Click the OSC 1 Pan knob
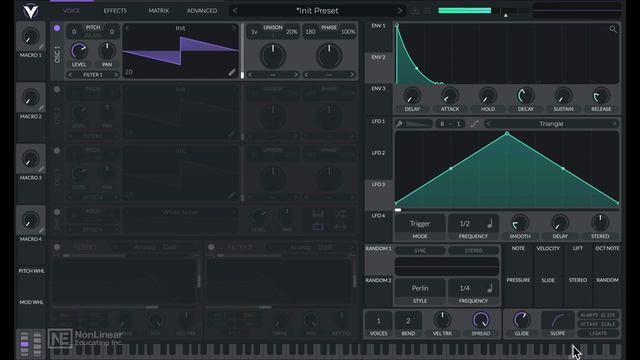Screen dimensions: 640x360 pos(107,51)
